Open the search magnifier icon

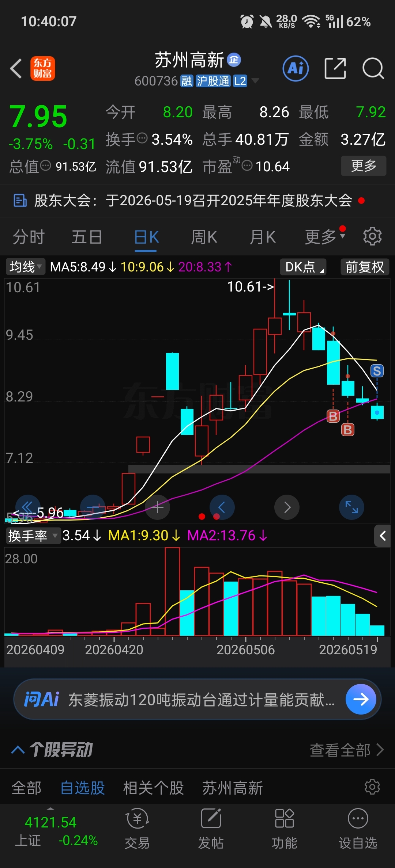click(x=373, y=68)
